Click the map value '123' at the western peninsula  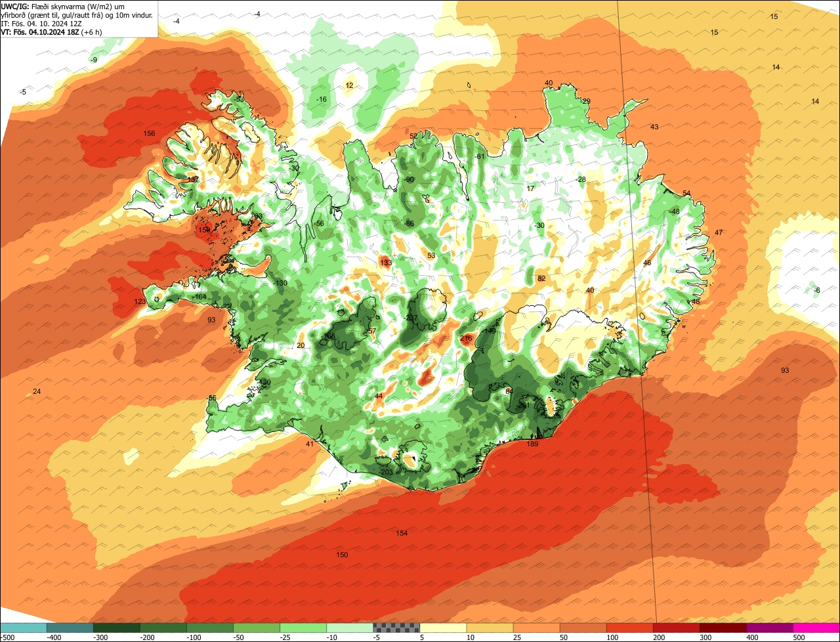(x=140, y=302)
